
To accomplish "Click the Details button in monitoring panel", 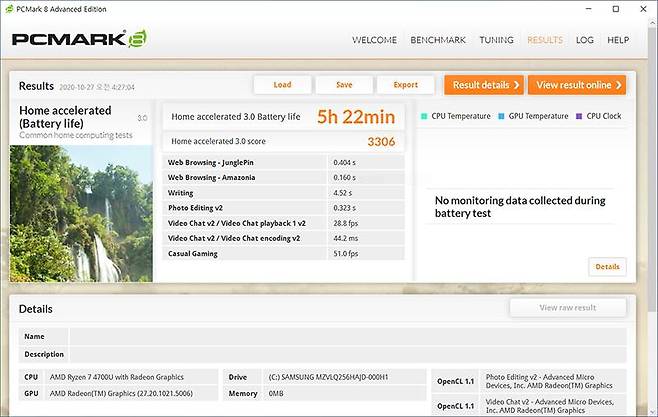I will [607, 266].
